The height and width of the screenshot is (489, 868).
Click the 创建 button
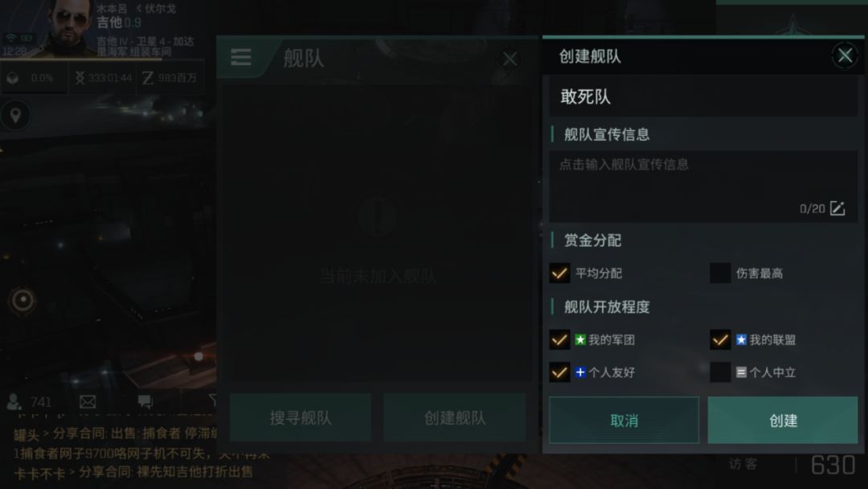(x=783, y=421)
